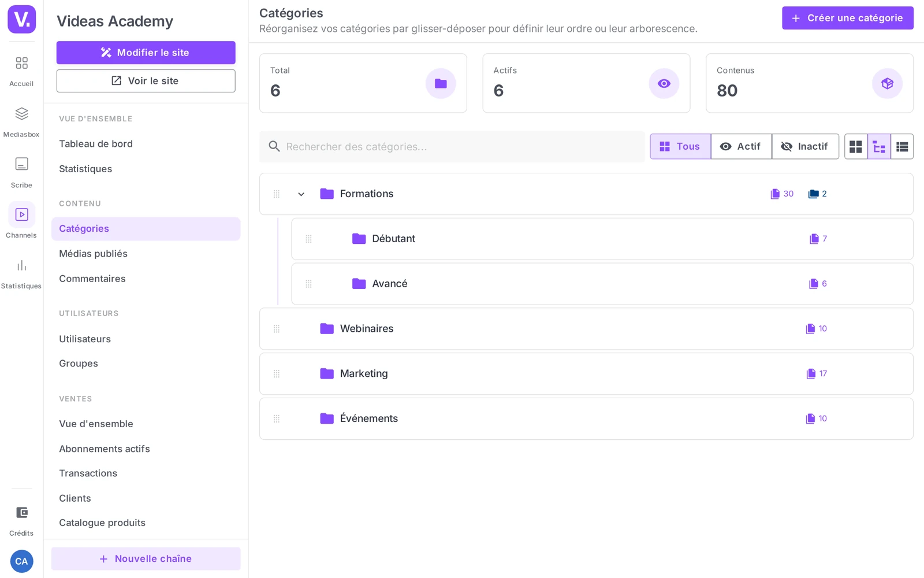Click the Marketing content count 17
The width and height of the screenshot is (924, 578).
817,374
